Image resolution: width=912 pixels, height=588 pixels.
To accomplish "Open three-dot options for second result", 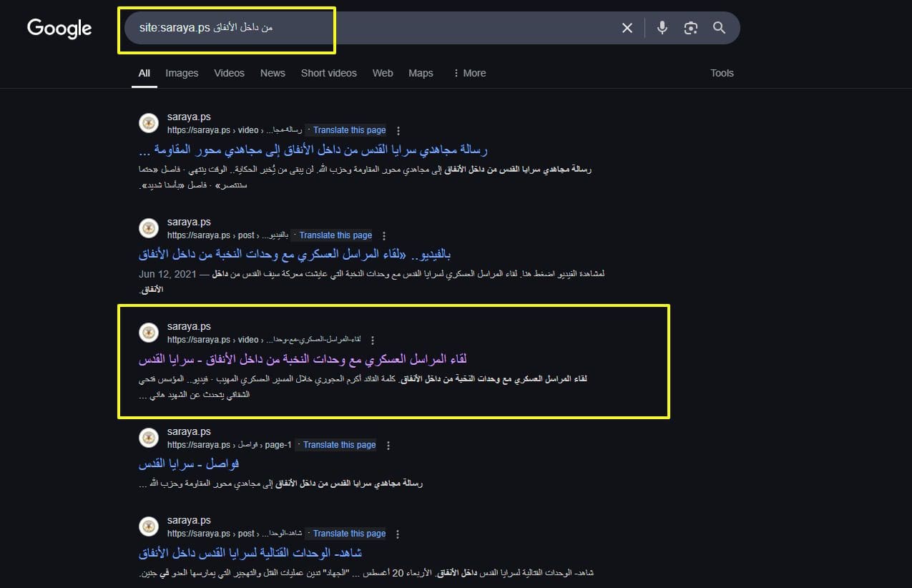I will pos(384,236).
